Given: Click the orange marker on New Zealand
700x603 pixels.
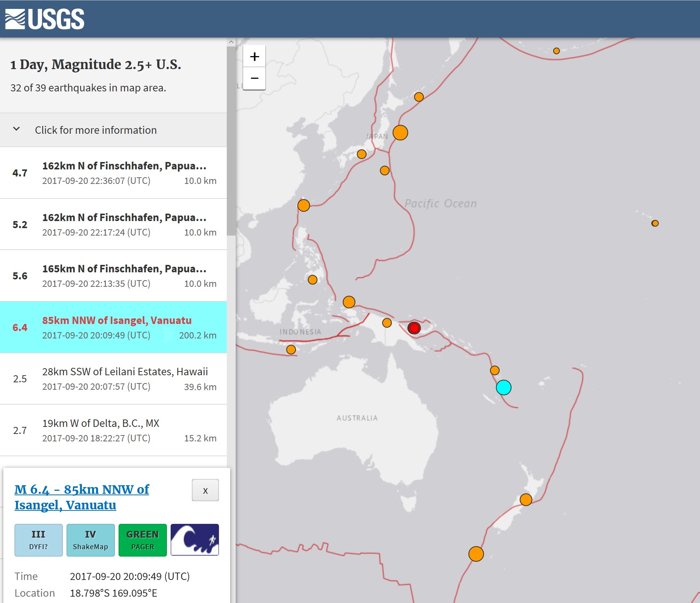Looking at the screenshot, I should [526, 500].
